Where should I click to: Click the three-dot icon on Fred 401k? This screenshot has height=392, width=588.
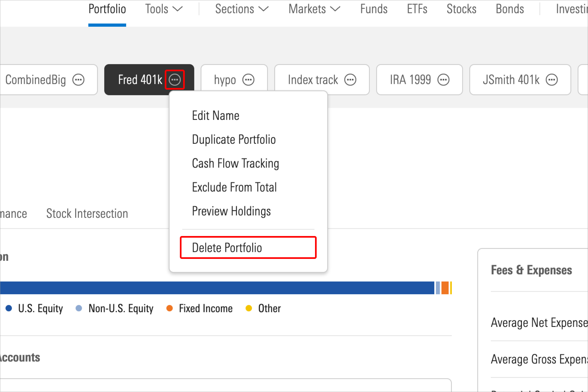coord(175,79)
